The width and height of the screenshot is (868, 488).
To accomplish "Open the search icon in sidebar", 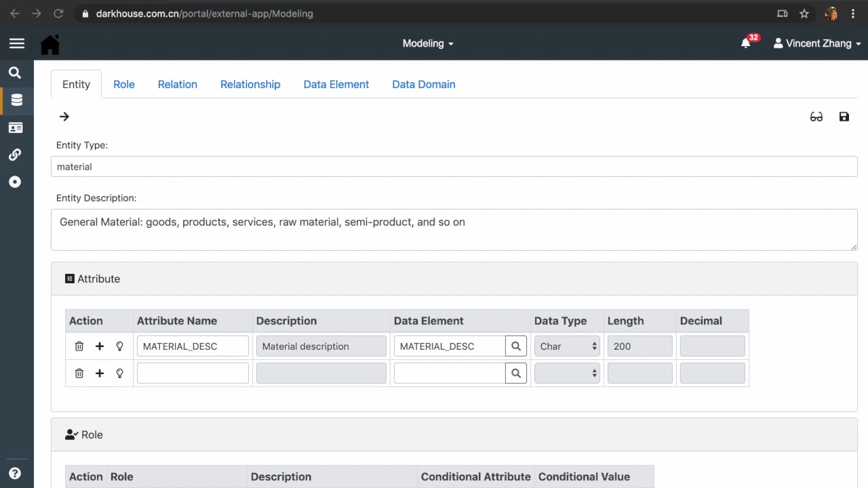I will click(15, 73).
